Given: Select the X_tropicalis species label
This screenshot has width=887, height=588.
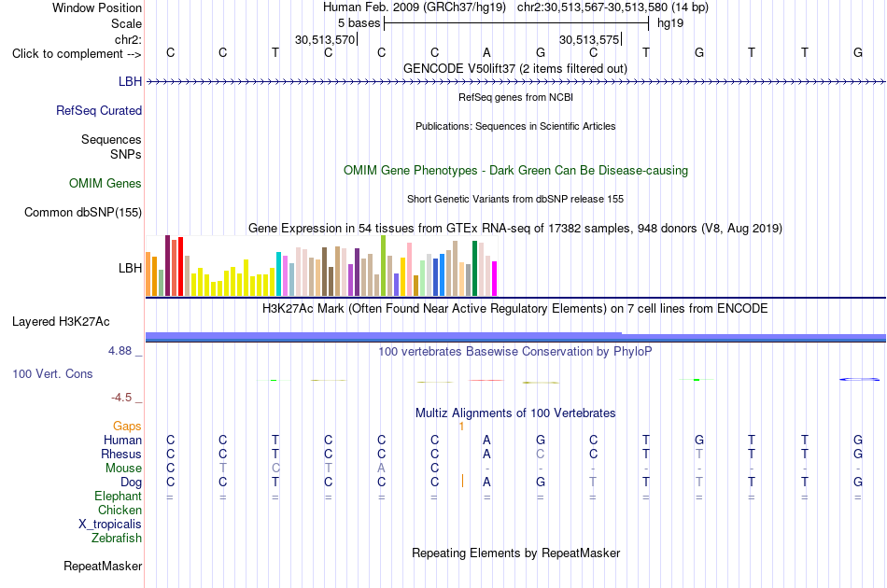Looking at the screenshot, I should coord(110,525).
